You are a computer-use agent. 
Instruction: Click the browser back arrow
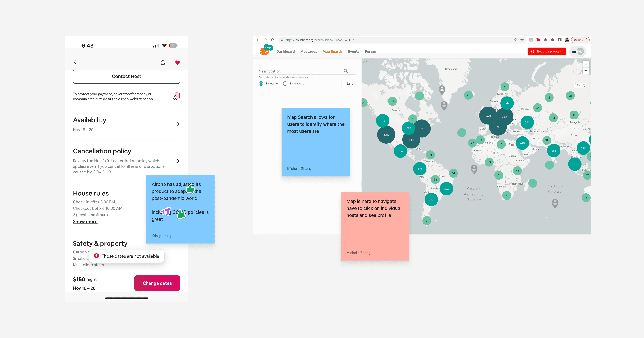258,40
